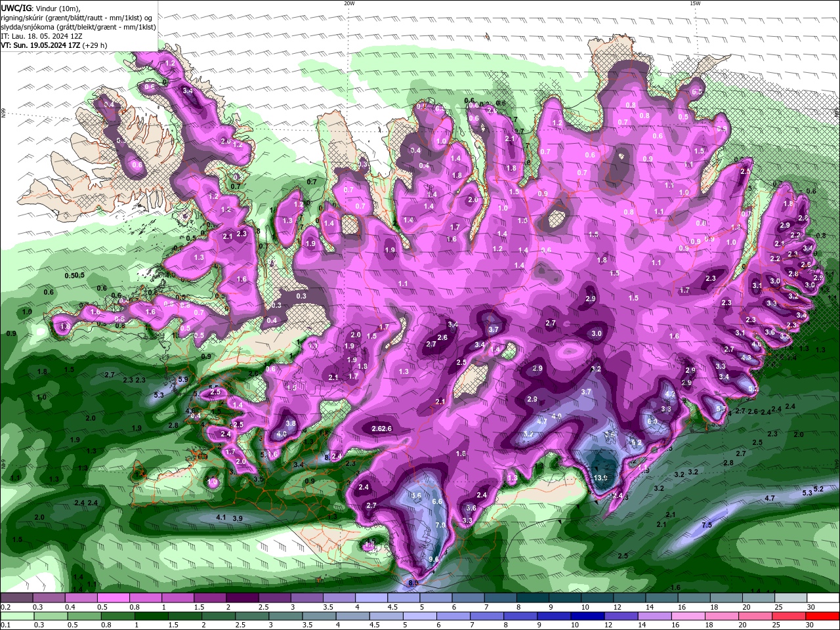The image size is (840, 630).
Task: Click the '0.2' label under the top legend row
Action: [5, 607]
